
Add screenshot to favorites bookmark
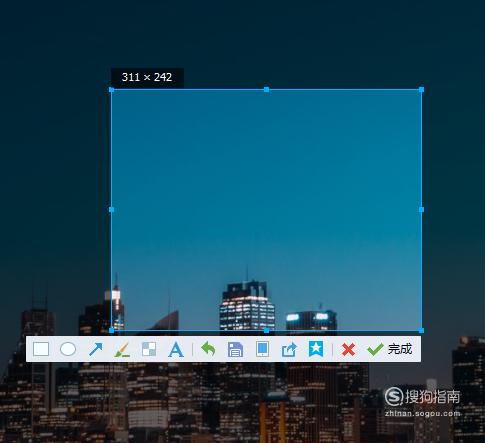click(x=316, y=349)
